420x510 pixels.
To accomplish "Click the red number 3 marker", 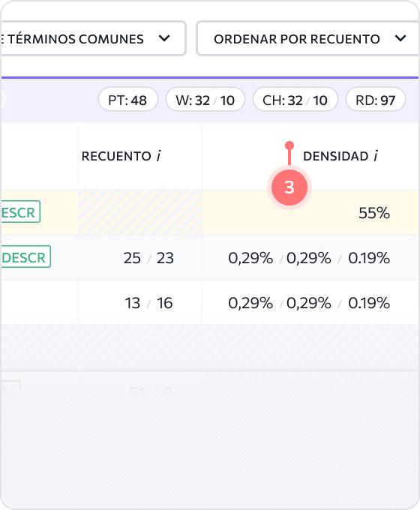I will 289,187.
